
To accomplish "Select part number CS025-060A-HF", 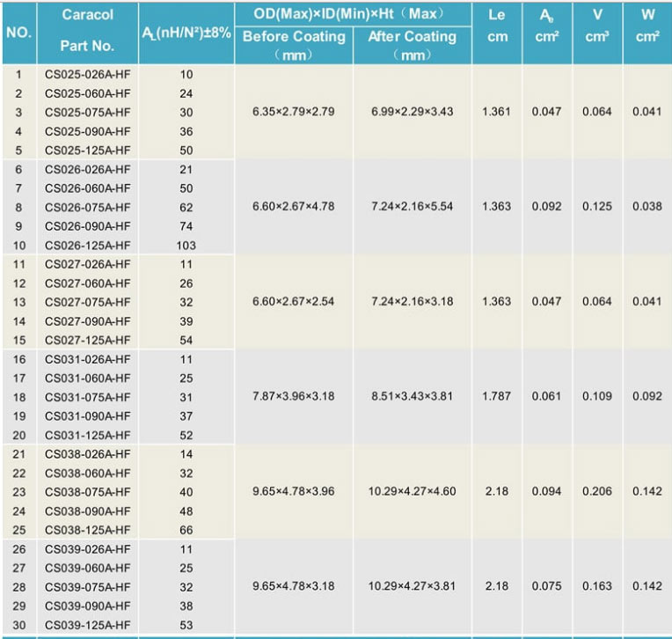I will coord(87,93).
